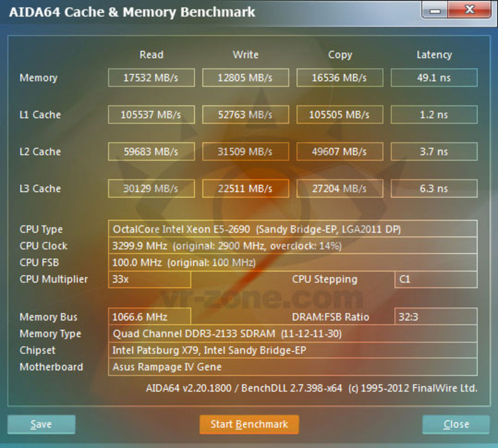Click the Memory Write 12805 MB/s box
Screen dimensions: 498x448
click(245, 78)
